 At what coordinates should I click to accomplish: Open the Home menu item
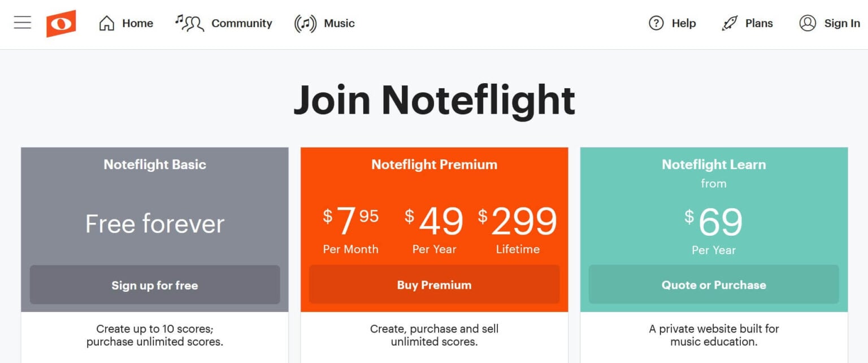point(138,23)
